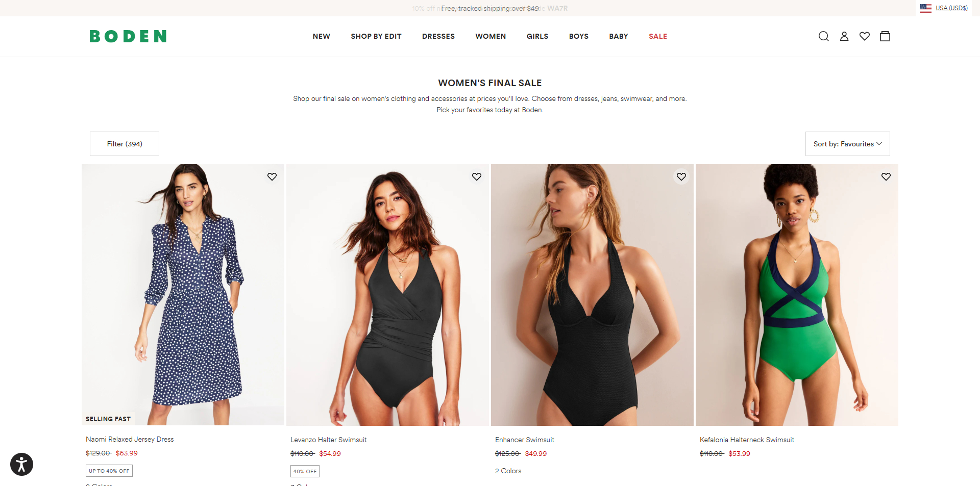Viewport: 980px width, 486px height.
Task: Open the account profile icon
Action: [x=844, y=36]
